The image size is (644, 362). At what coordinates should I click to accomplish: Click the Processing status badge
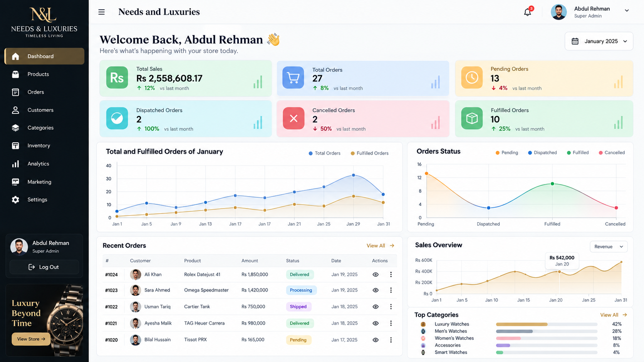(301, 290)
